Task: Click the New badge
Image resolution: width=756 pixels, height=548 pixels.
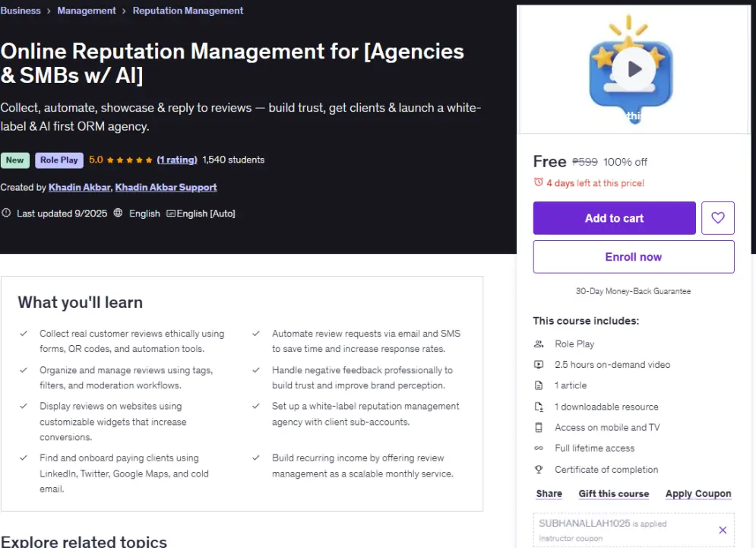Action: [x=15, y=160]
